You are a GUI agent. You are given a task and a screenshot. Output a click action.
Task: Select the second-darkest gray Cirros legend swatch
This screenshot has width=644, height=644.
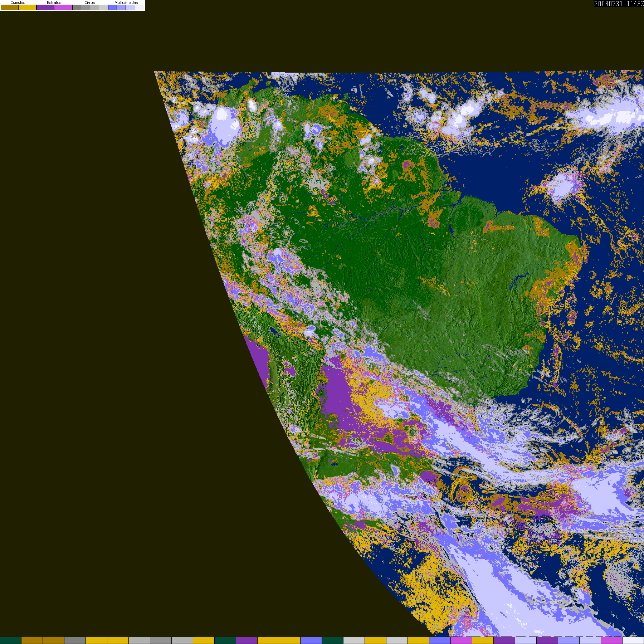86,8
